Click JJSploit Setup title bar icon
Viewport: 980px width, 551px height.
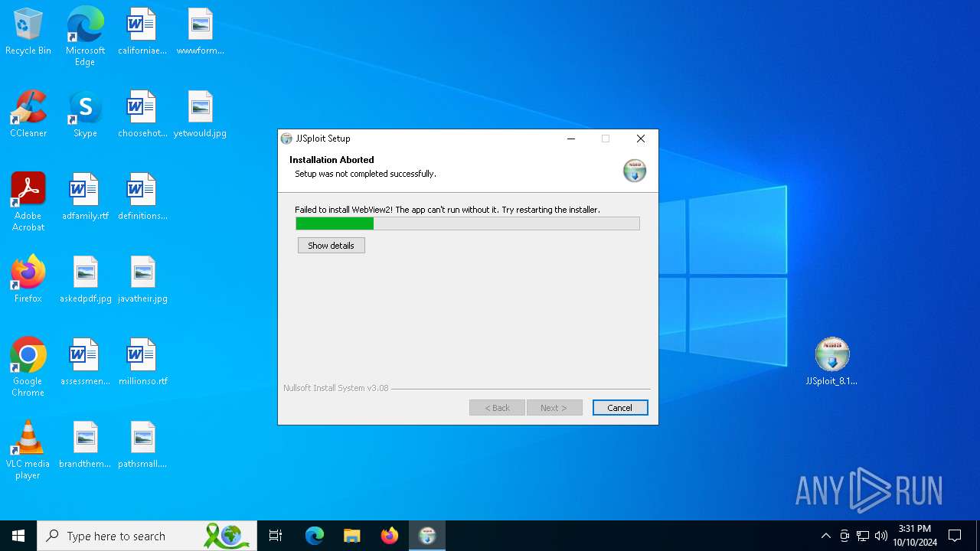click(x=286, y=139)
